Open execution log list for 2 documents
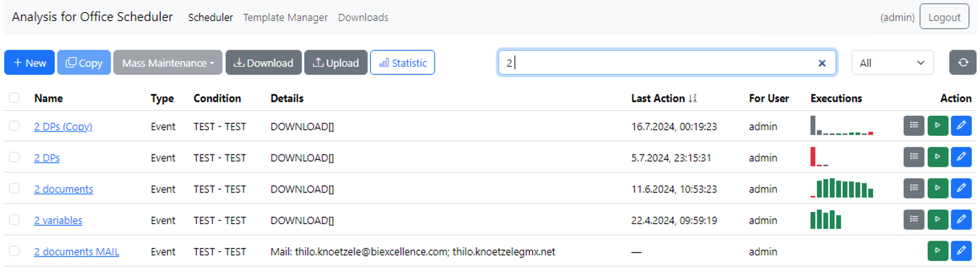 click(914, 188)
